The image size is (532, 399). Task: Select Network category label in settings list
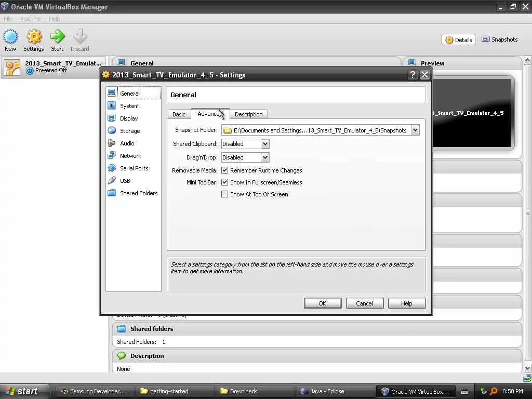[130, 156]
